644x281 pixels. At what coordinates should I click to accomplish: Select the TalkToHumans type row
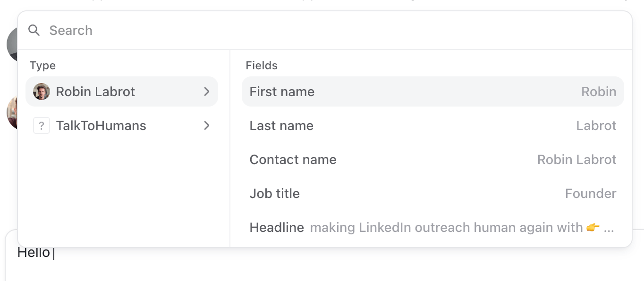[x=122, y=125]
